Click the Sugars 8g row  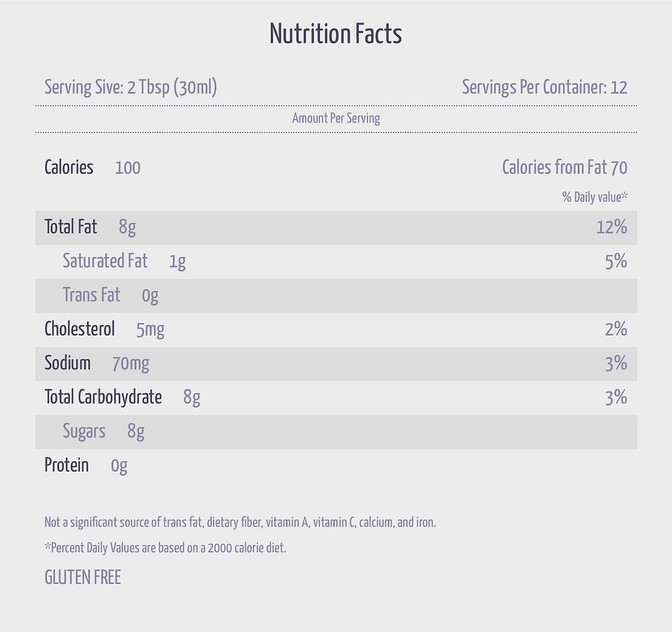tap(336, 432)
